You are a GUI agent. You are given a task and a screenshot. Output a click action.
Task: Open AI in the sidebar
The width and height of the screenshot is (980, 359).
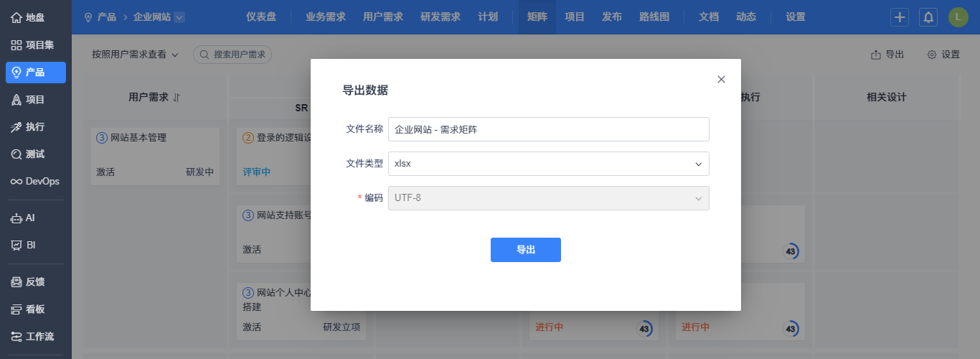tap(35, 218)
